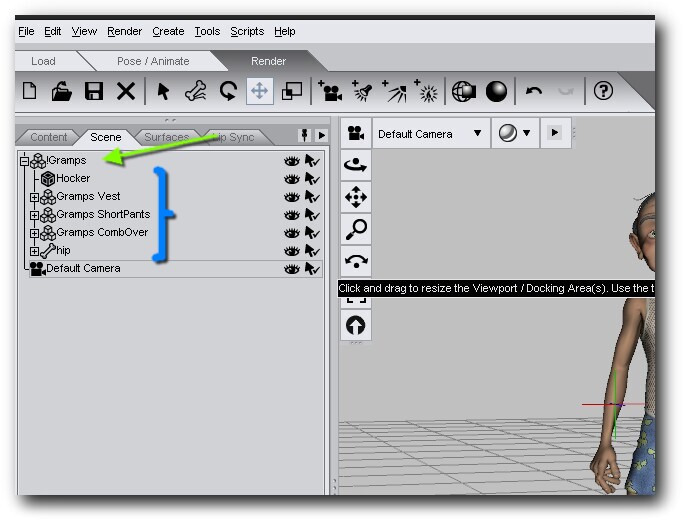Hide !Gramps using its eye icon
684x524 pixels.
[291, 161]
